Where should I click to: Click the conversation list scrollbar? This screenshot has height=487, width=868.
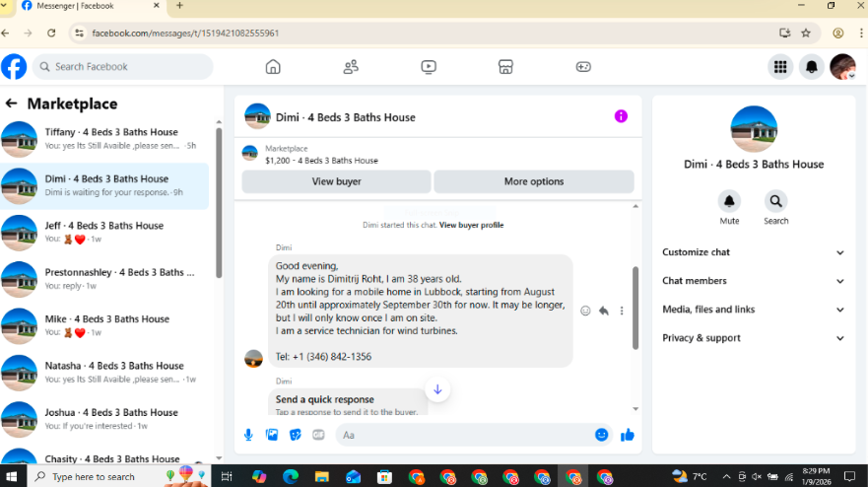[219, 202]
